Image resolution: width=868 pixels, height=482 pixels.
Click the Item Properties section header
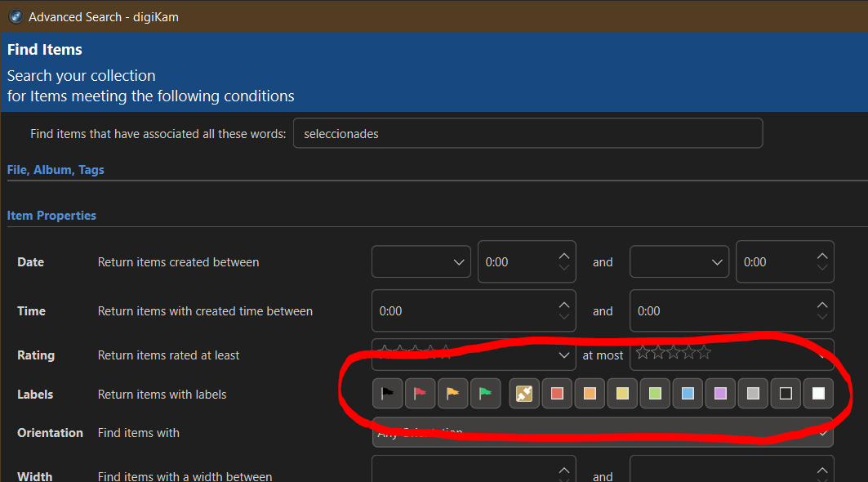tap(51, 216)
